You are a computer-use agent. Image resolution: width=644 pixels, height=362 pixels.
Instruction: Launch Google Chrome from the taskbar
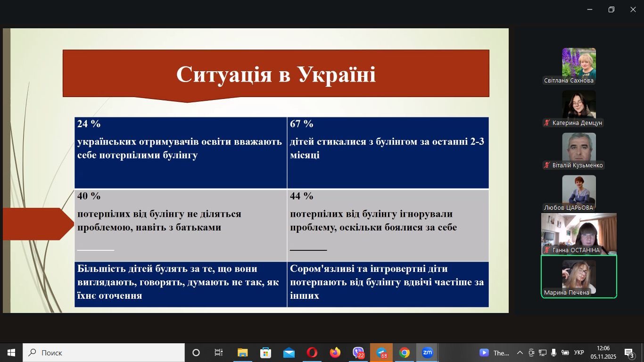[404, 353]
